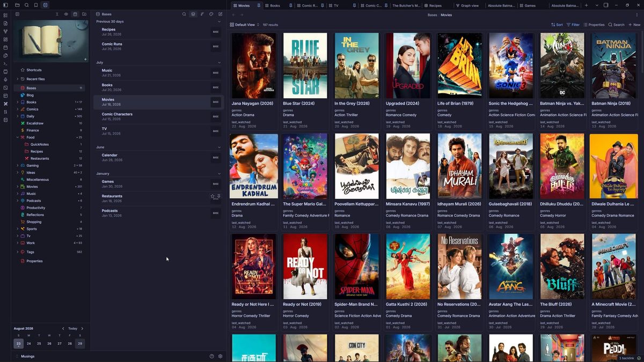Image resolution: width=644 pixels, height=362 pixels.
Task: Open the graph view ribbon icon
Action: click(x=5, y=31)
